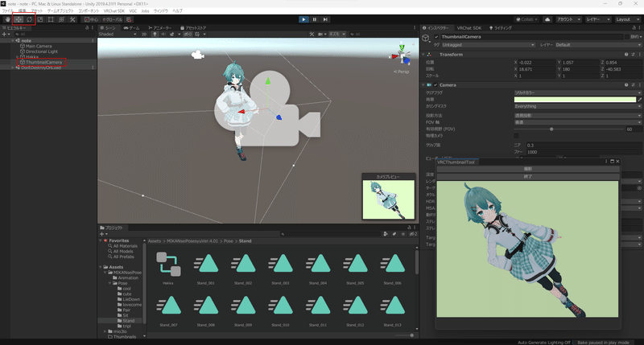Open the Layers dropdown in toolbar

598,19
